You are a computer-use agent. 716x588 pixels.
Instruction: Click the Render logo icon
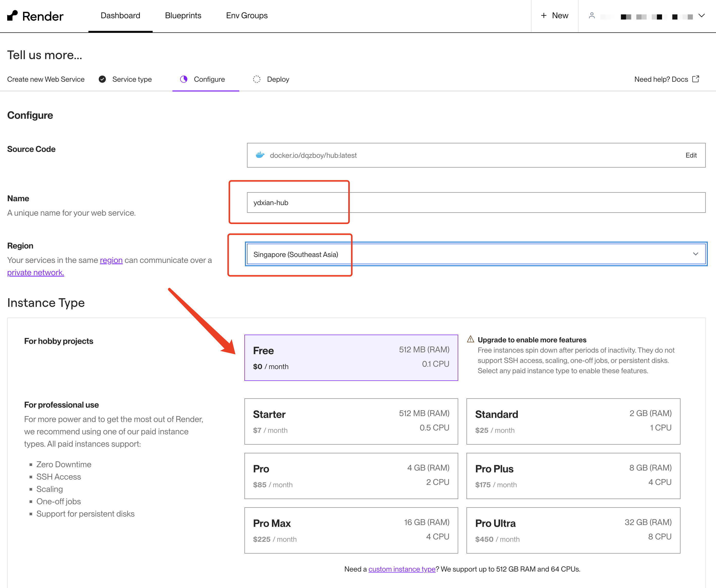click(13, 16)
